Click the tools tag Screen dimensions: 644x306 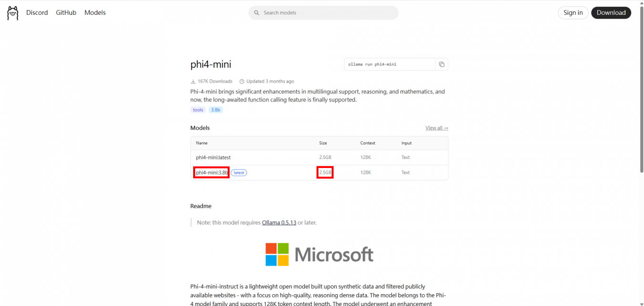pyautogui.click(x=198, y=110)
